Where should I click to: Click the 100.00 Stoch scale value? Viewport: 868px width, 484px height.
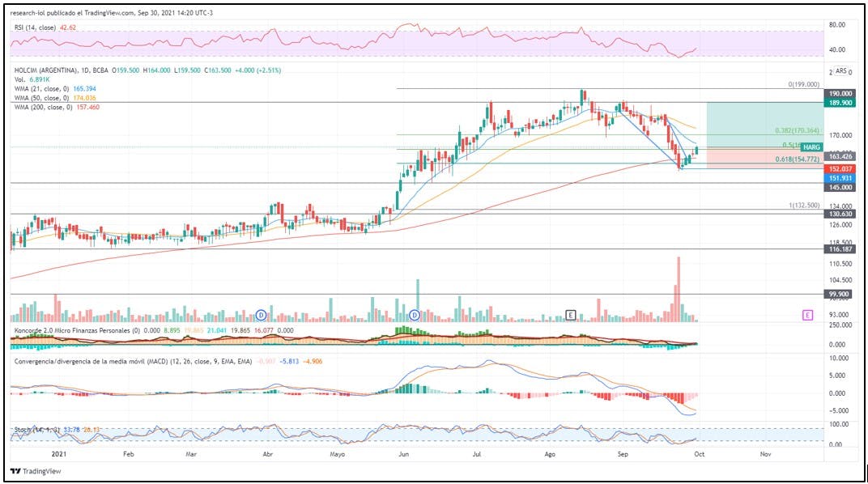point(838,424)
